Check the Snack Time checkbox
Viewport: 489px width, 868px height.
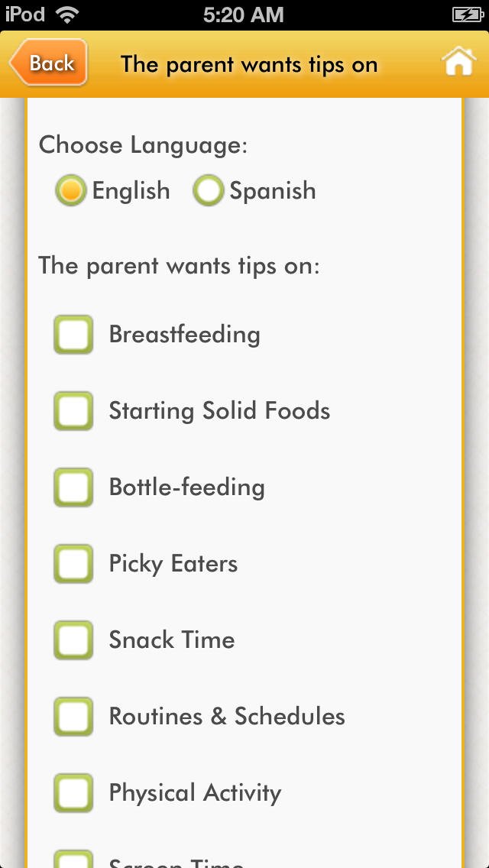pyautogui.click(x=73, y=640)
